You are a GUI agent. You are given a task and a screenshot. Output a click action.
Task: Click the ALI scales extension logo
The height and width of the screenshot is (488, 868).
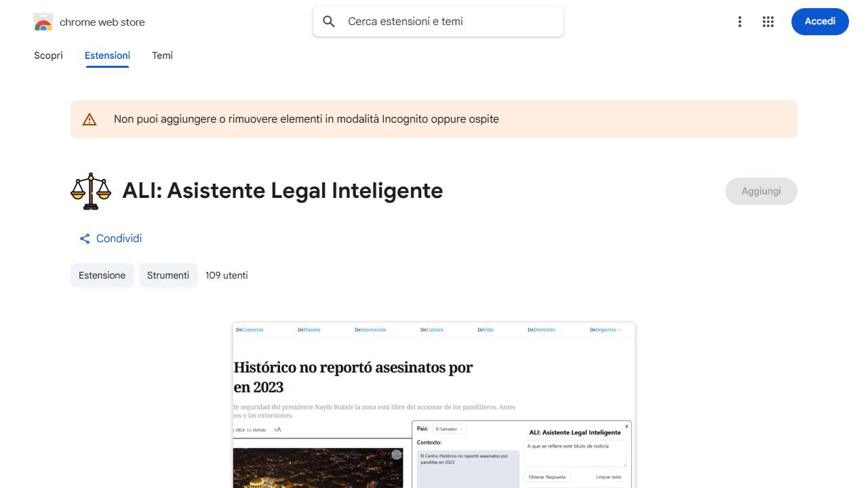click(x=90, y=190)
